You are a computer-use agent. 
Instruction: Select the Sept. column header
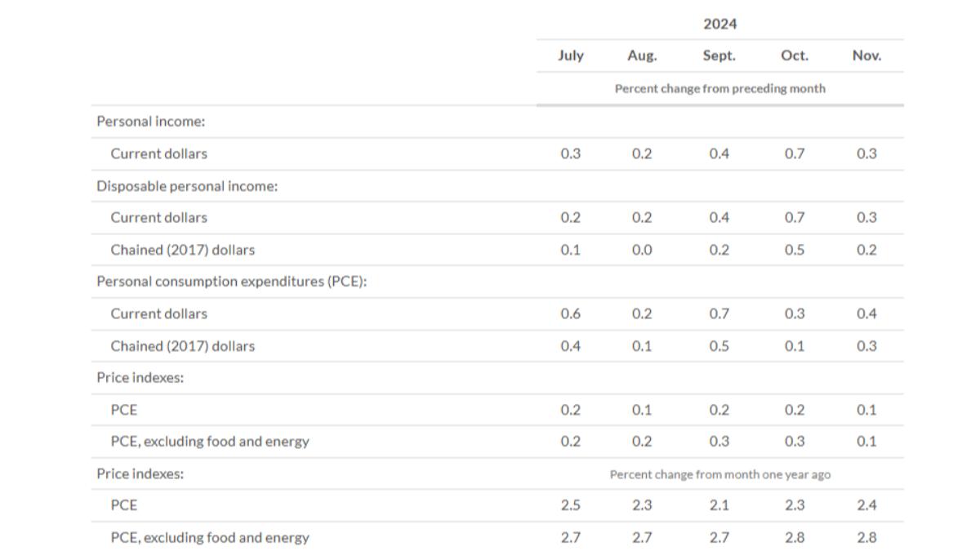point(719,56)
